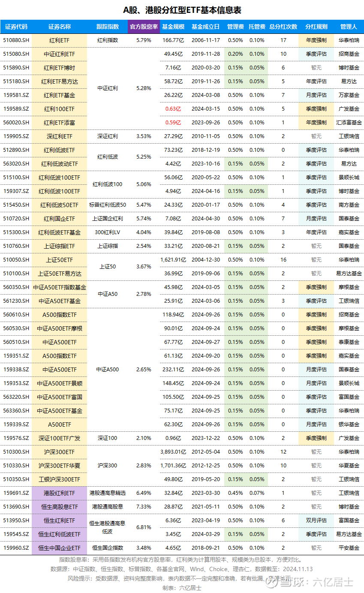This screenshot has height=593, width=364.
Task: Click the '分红规则' column header
Action: 316,27
